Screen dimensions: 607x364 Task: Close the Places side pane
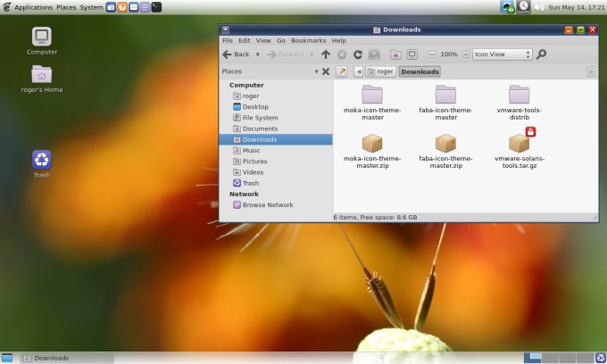[x=325, y=71]
